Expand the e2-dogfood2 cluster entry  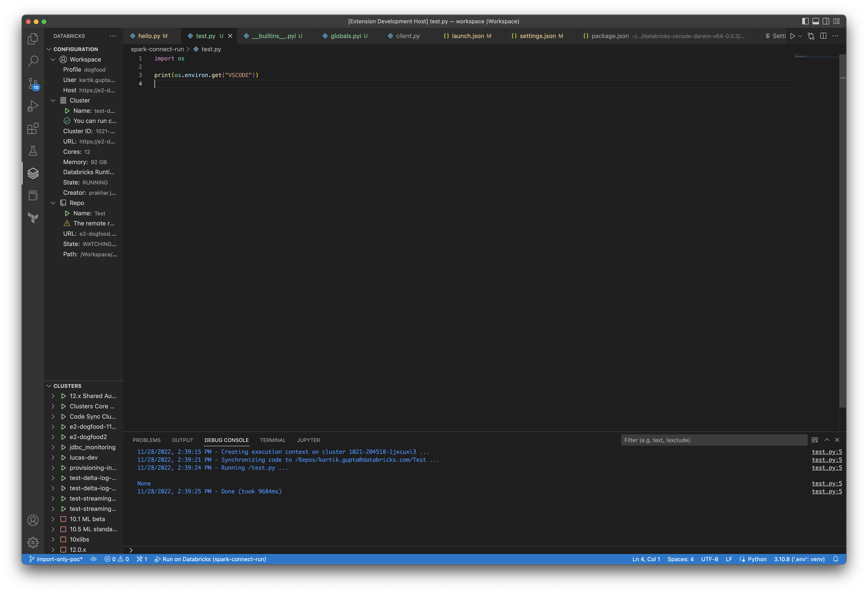pos(53,437)
